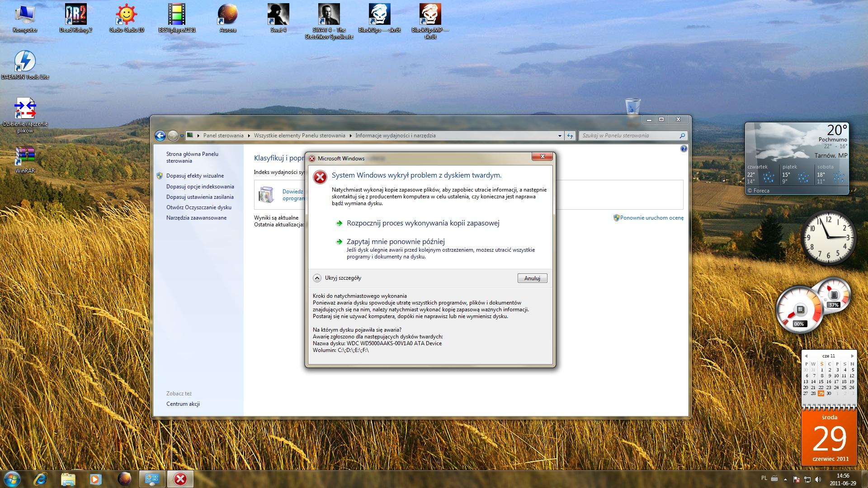868x488 pixels.
Task: Click the Foreca credit on weather gadget
Action: [759, 191]
